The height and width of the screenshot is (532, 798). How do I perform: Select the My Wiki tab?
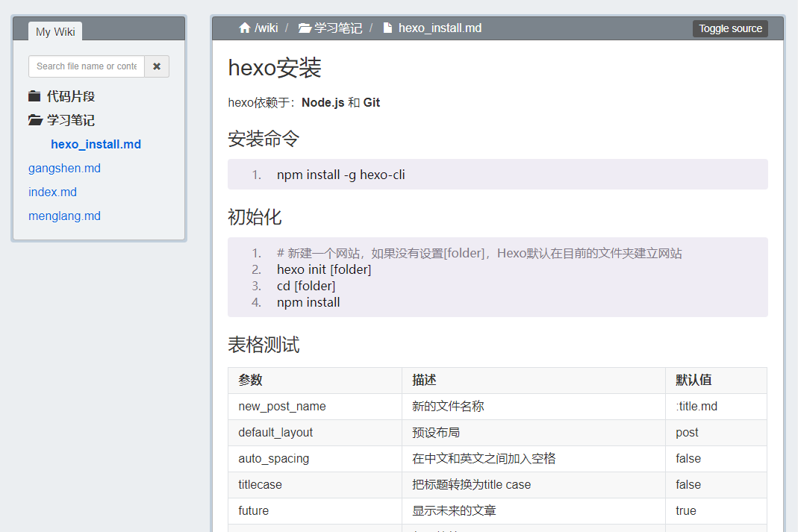55,31
